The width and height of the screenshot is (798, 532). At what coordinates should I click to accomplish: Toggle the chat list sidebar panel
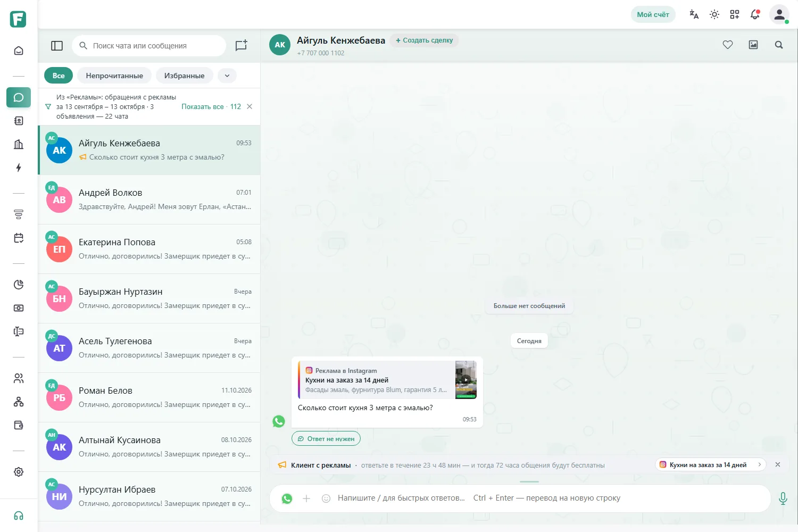click(x=57, y=46)
